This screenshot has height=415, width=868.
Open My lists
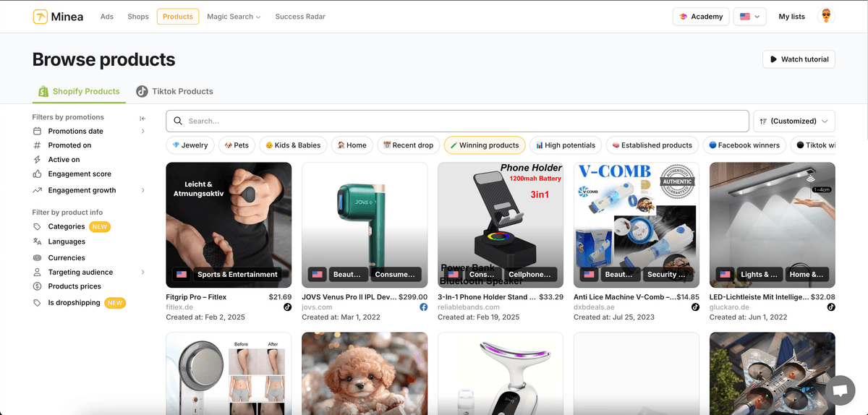click(x=791, y=17)
